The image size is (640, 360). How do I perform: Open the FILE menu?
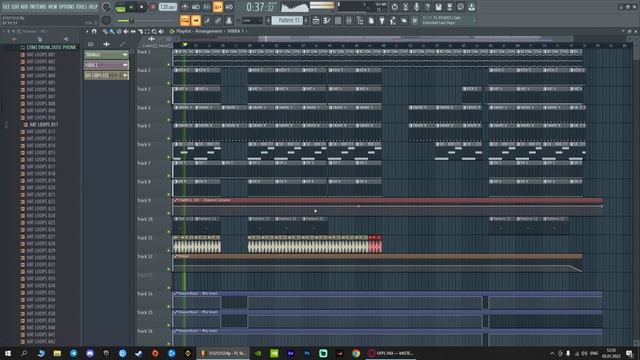(7, 7)
